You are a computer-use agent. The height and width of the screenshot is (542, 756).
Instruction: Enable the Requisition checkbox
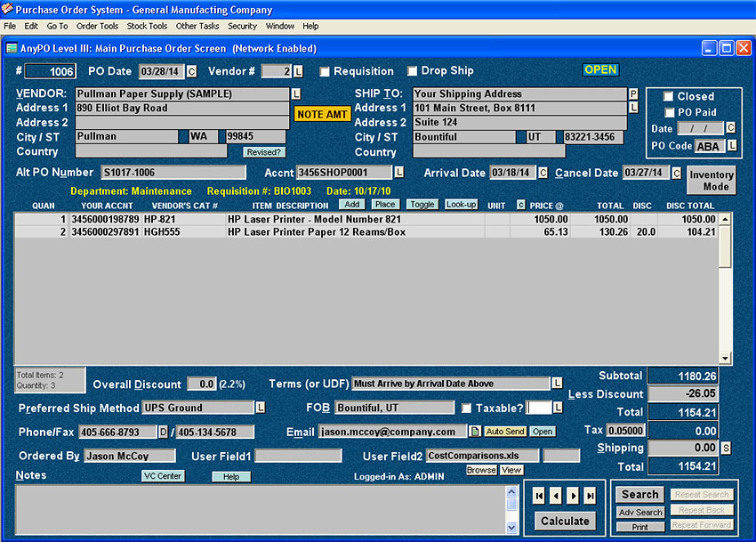325,72
